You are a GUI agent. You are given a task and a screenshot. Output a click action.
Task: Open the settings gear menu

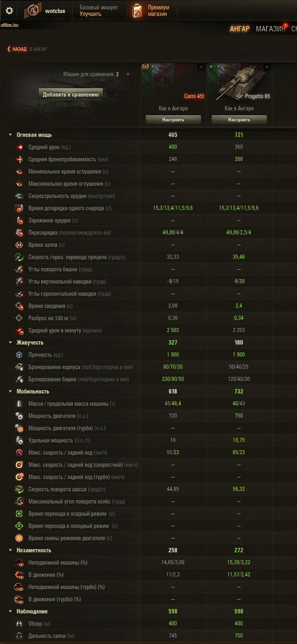click(9, 11)
